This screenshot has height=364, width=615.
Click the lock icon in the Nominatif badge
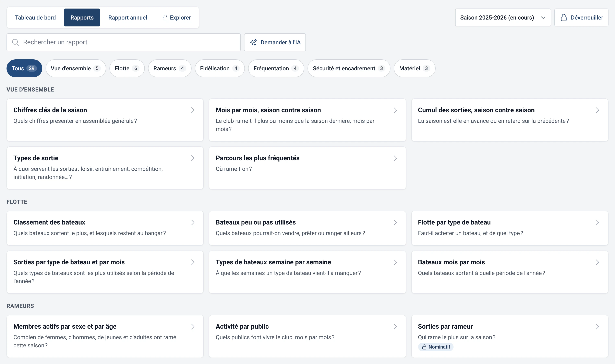coord(424,347)
